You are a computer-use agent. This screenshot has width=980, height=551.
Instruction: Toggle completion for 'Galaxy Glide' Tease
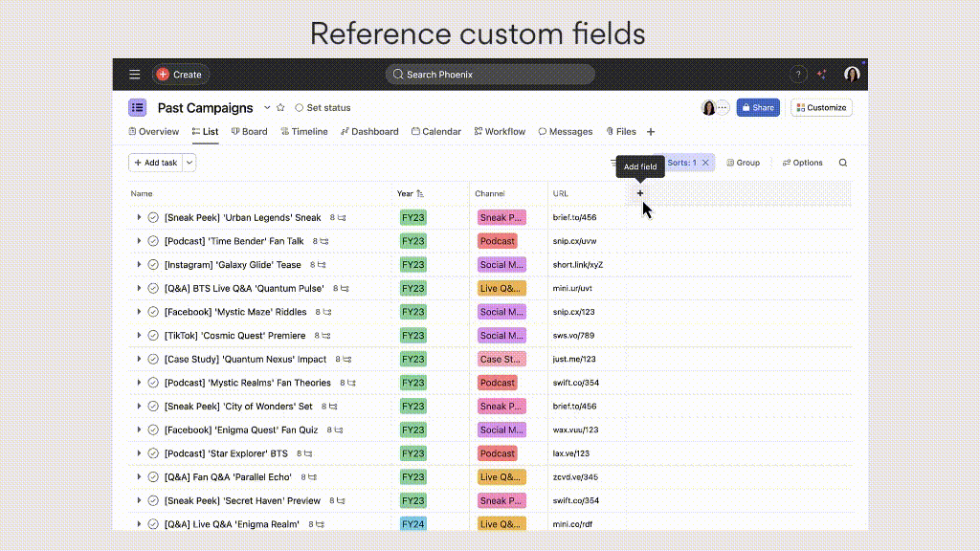coord(153,265)
